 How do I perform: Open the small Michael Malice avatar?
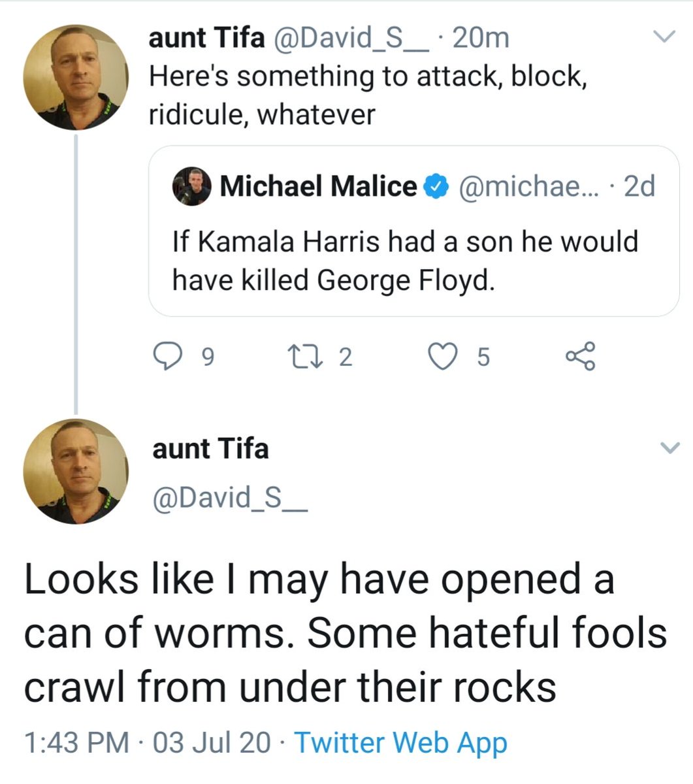[192, 187]
